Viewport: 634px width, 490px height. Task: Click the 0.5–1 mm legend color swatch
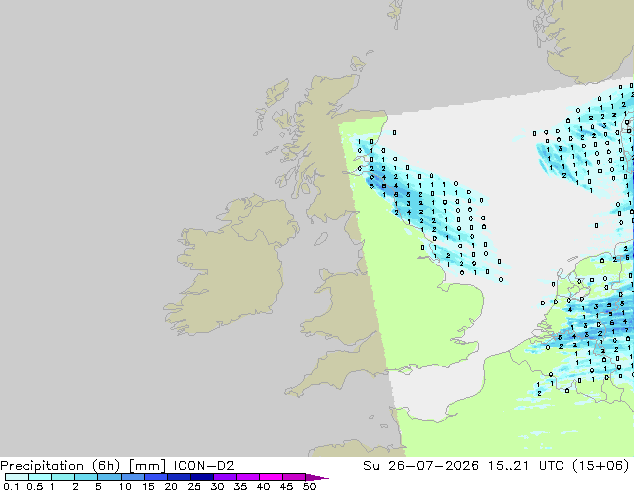pos(40,477)
